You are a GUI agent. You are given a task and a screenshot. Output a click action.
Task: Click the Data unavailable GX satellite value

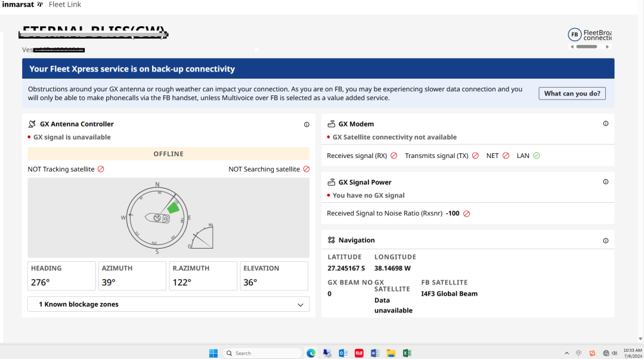click(x=394, y=305)
